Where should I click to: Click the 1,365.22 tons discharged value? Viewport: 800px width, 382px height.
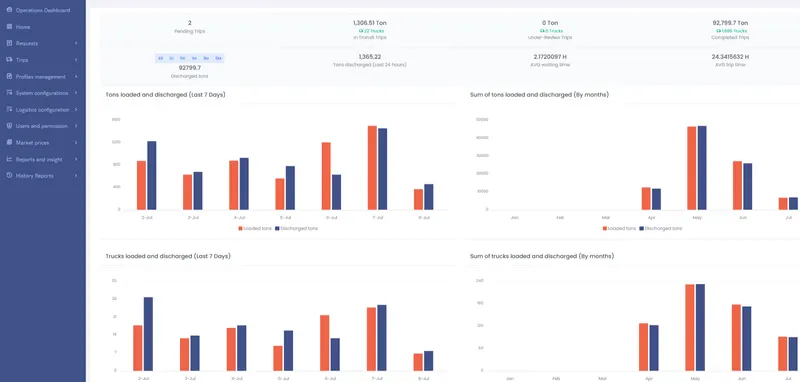pos(370,57)
